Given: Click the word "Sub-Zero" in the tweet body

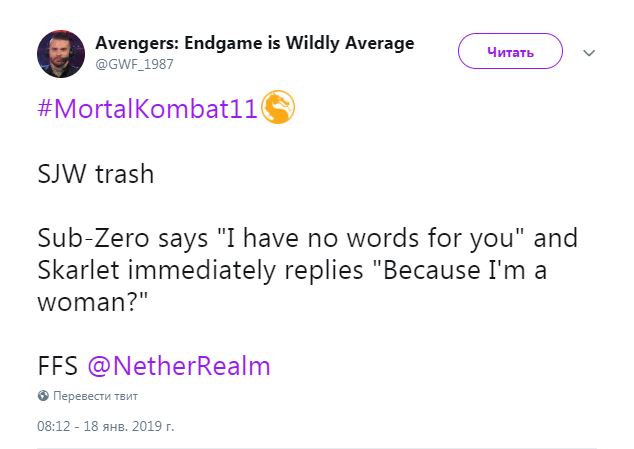Looking at the screenshot, I should point(93,238).
